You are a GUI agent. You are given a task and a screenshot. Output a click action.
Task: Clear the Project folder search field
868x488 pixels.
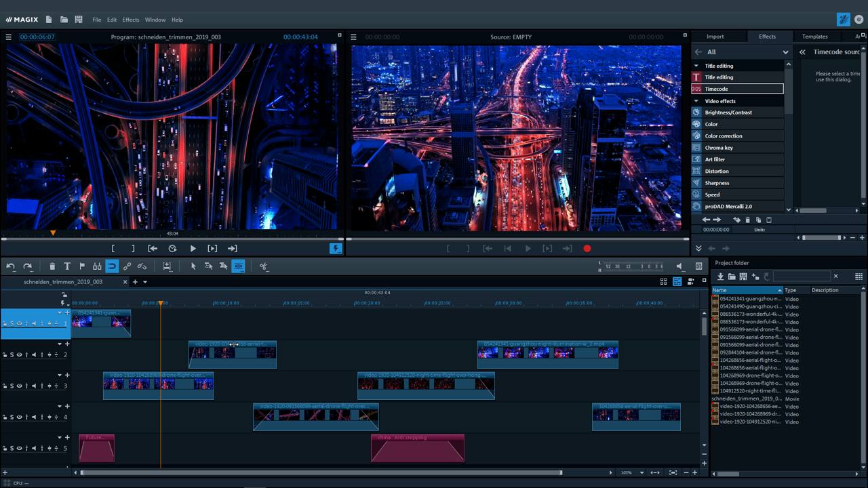(835, 277)
